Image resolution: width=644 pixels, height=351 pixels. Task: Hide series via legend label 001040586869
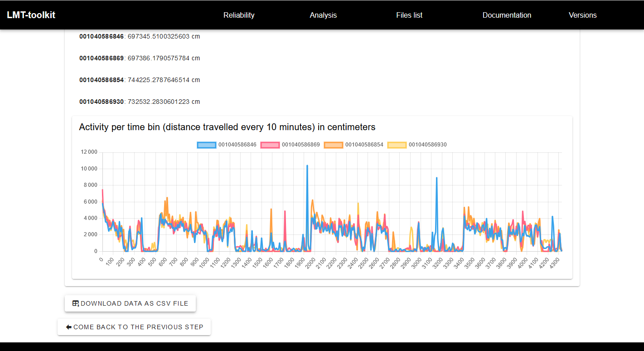(x=301, y=145)
